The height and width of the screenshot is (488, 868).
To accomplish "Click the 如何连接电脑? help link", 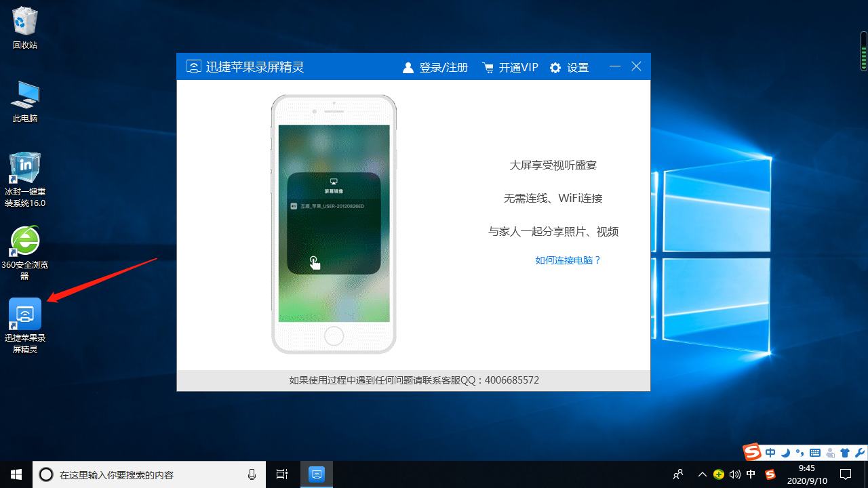I will click(x=568, y=260).
